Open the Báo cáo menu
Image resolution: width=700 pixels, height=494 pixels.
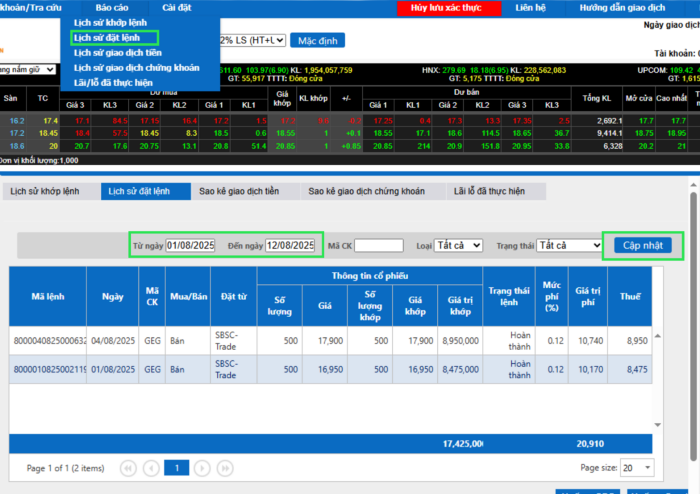click(112, 8)
